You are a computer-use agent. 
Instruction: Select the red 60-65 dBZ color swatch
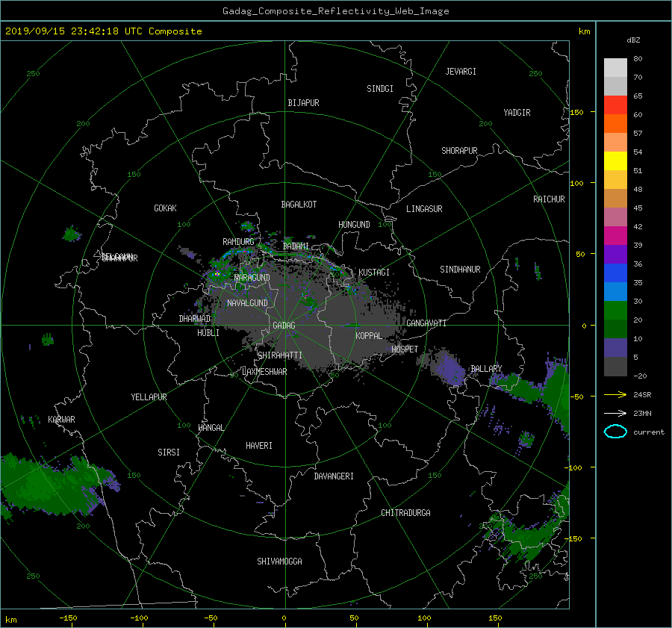615,105
